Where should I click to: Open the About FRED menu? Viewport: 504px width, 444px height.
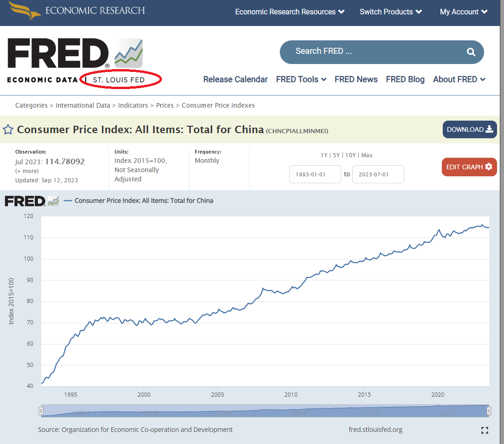click(459, 79)
